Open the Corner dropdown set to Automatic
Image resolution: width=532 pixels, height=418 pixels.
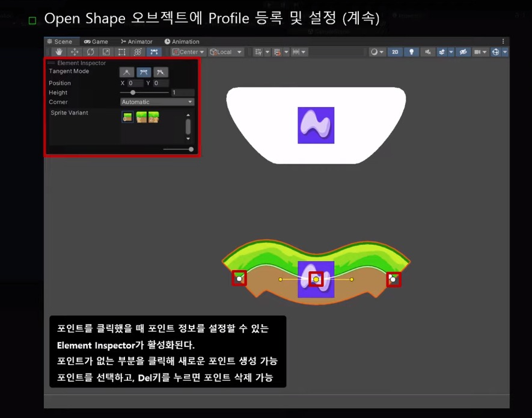[156, 102]
